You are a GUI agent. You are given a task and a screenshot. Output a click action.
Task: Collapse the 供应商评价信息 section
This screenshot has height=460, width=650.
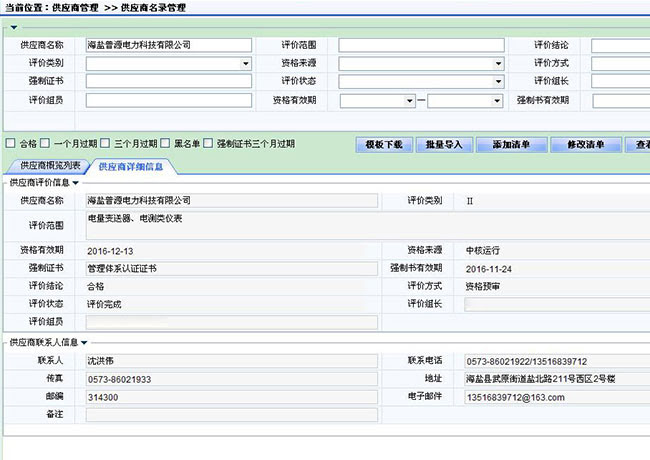coord(75,183)
